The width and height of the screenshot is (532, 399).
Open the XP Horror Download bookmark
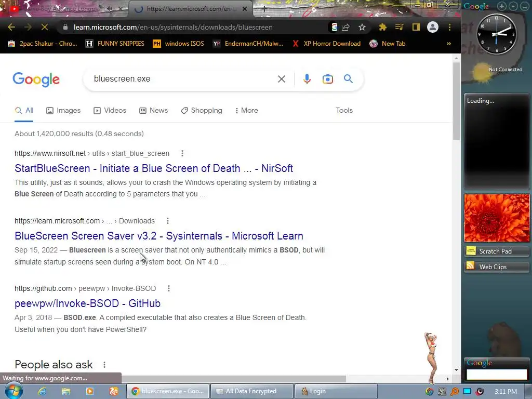point(326,44)
